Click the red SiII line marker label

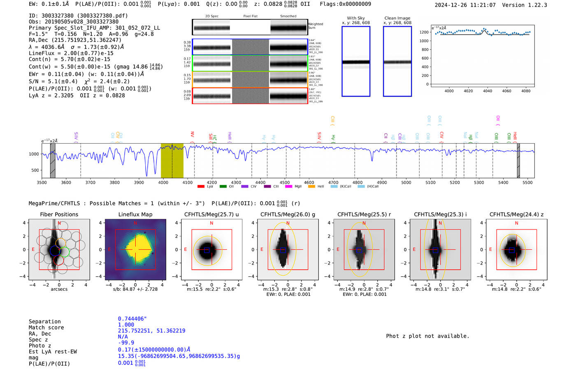(211, 138)
